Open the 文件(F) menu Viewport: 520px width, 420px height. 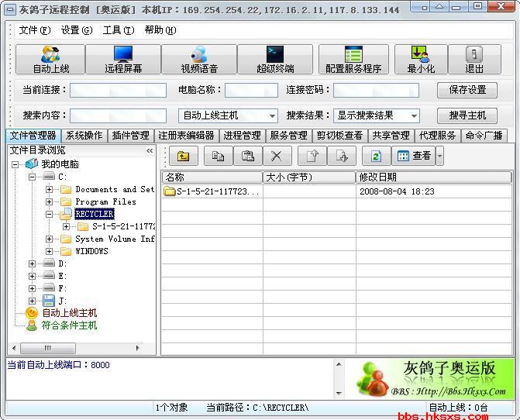point(35,30)
